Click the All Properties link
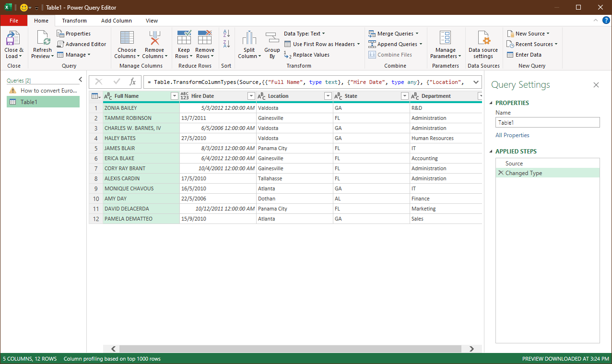 (512, 135)
